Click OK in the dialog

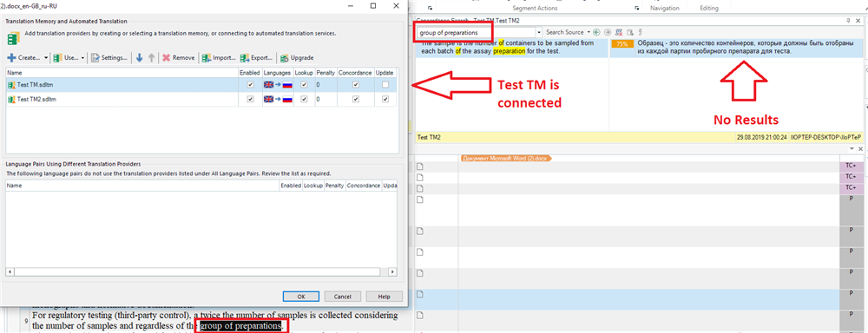coord(301,296)
